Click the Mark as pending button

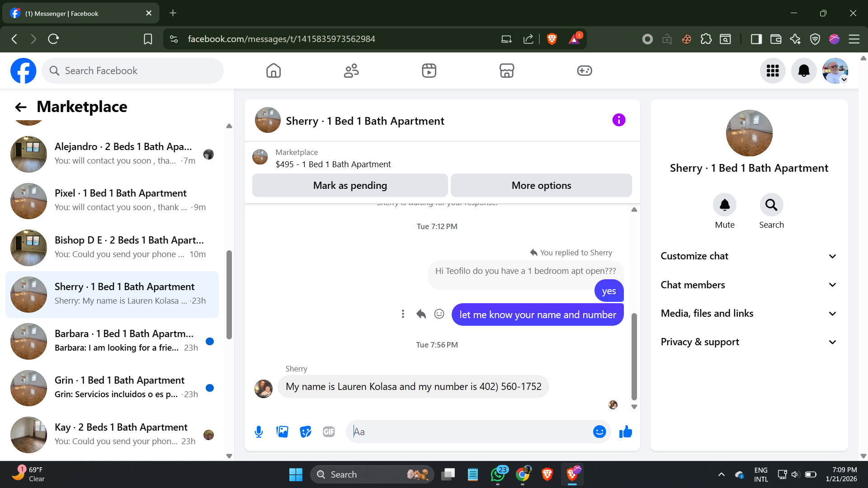[350, 186]
